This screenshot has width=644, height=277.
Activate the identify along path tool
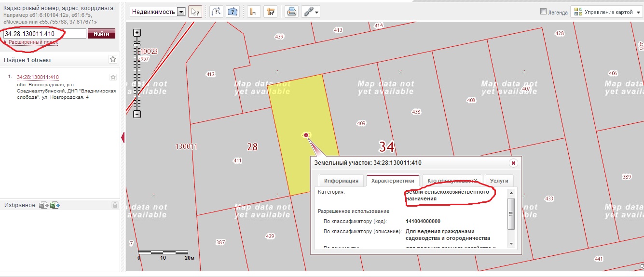click(x=216, y=12)
